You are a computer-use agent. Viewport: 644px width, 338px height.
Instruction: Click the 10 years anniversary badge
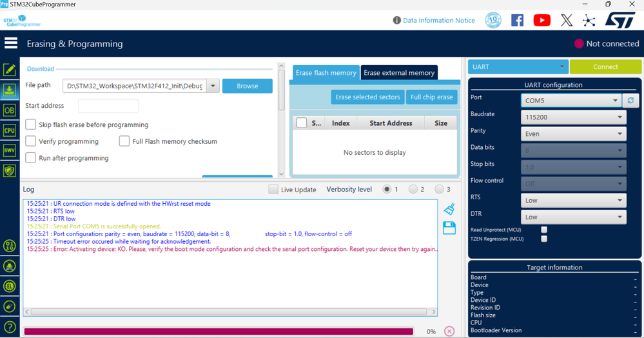(x=493, y=20)
